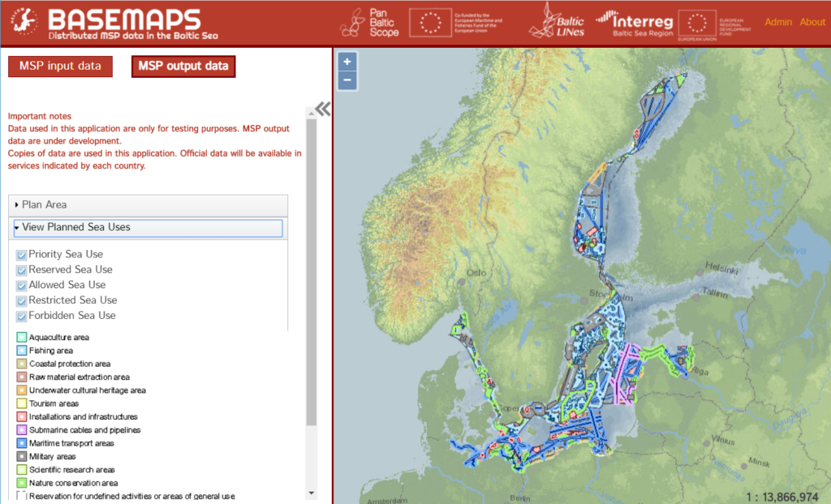Click the HELCOM Basemaps logo icon
The height and width of the screenshot is (504, 831).
24,23
